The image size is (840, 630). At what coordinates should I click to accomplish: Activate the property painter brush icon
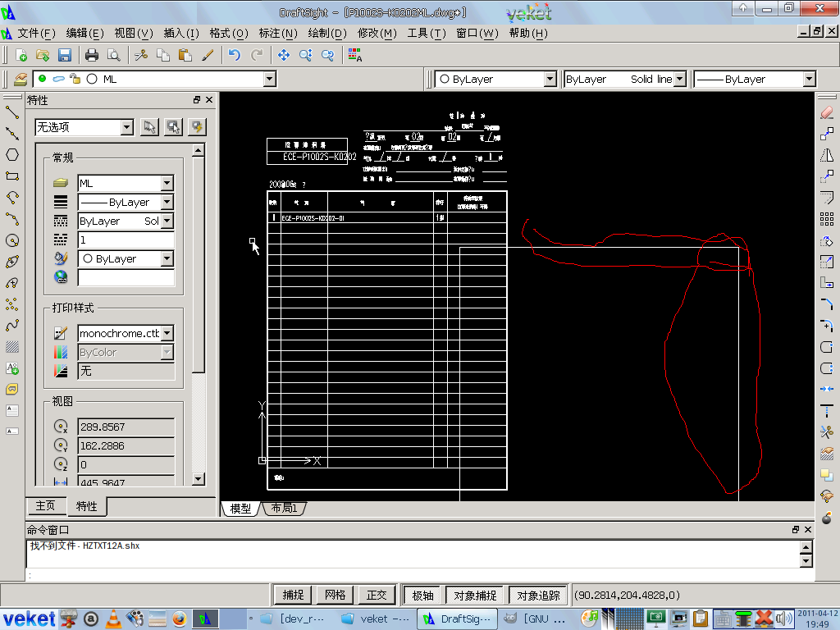click(208, 55)
